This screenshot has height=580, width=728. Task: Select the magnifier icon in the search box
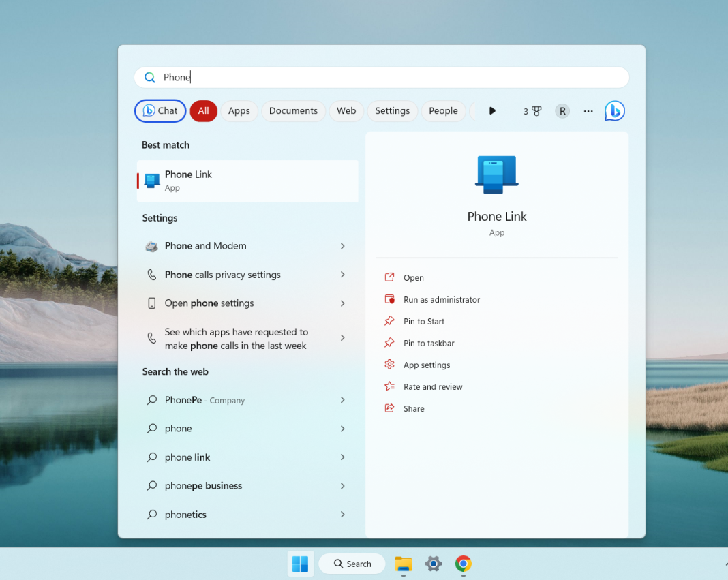149,77
